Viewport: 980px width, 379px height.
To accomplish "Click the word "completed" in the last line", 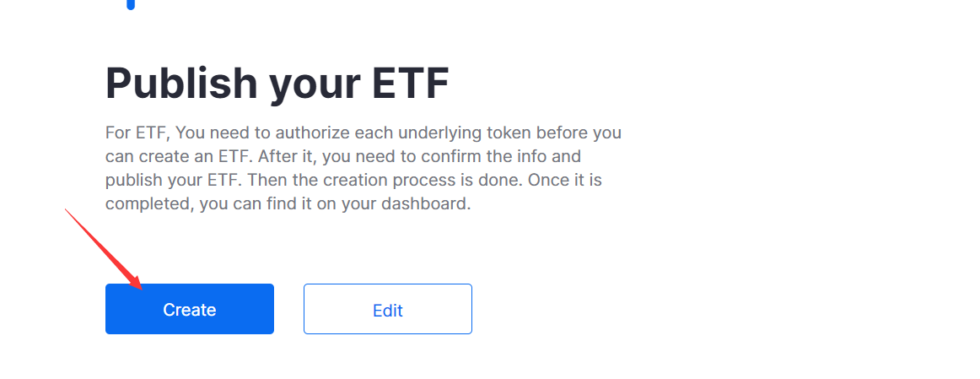I will [x=149, y=204].
